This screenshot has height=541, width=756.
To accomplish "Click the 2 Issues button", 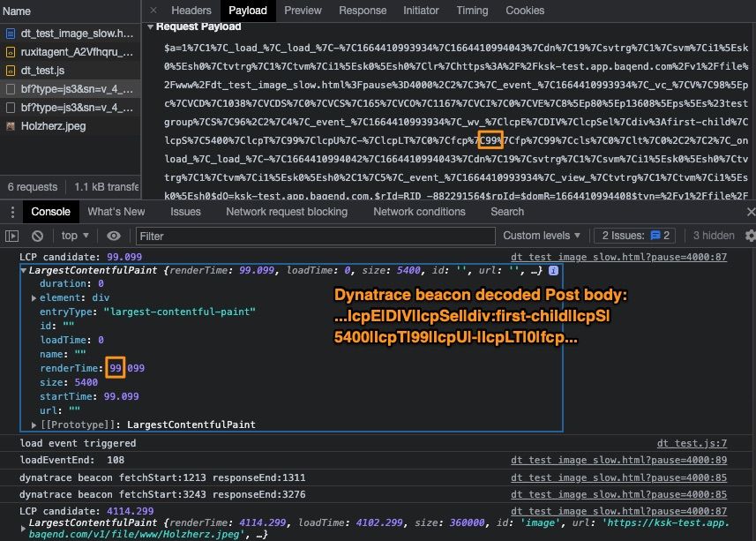I will (635, 236).
